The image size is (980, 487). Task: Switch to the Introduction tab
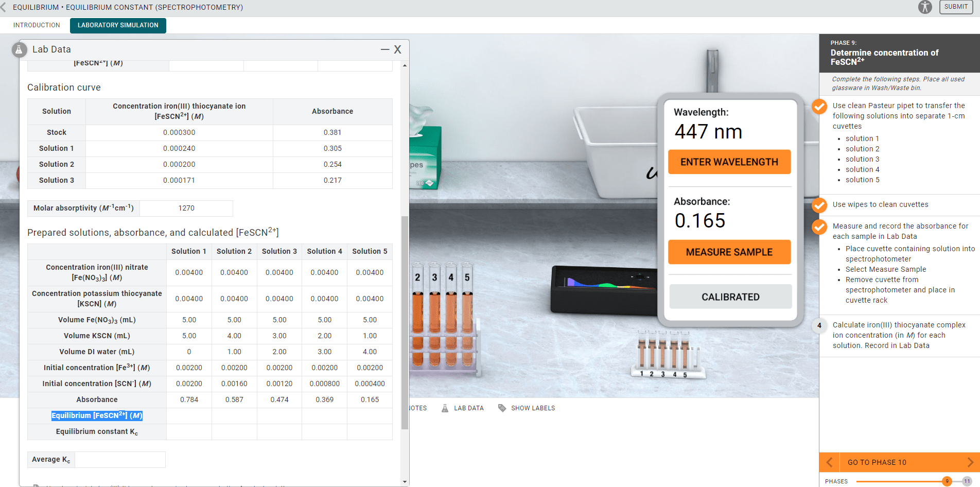[37, 25]
